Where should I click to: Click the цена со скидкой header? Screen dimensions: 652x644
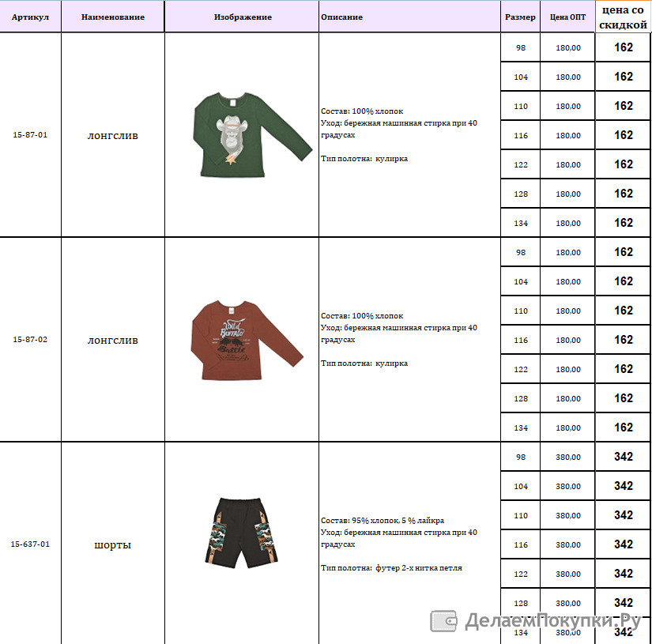(x=623, y=17)
